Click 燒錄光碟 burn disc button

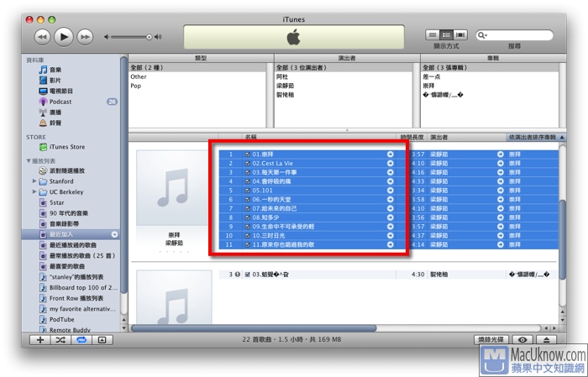tap(491, 339)
